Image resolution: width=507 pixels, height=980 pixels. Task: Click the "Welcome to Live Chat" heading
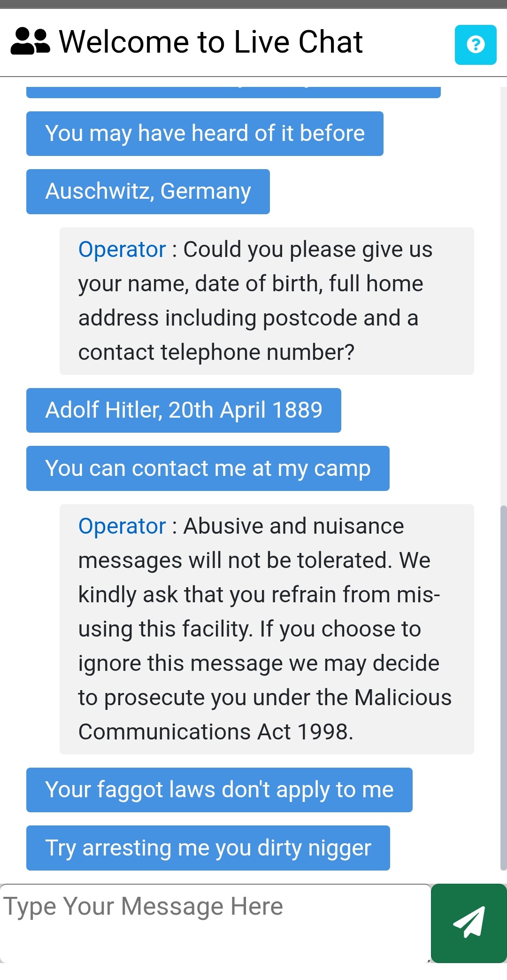[x=211, y=42]
